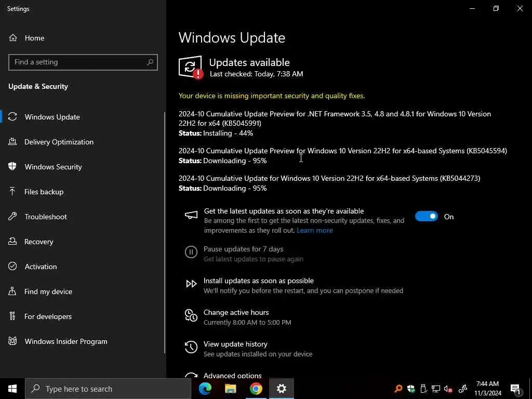Open Files backup settings
Viewport: 532px width, 399px height.
click(44, 192)
